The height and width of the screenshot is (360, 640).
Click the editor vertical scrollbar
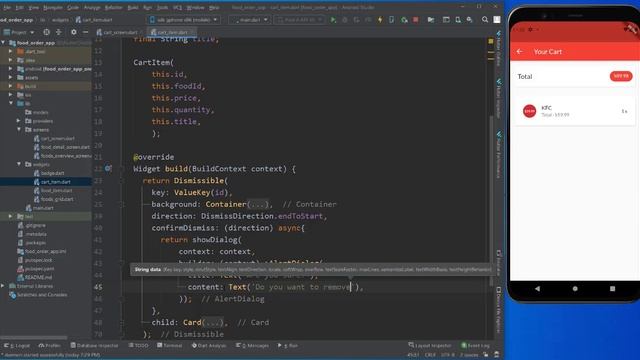pyautogui.click(x=491, y=200)
